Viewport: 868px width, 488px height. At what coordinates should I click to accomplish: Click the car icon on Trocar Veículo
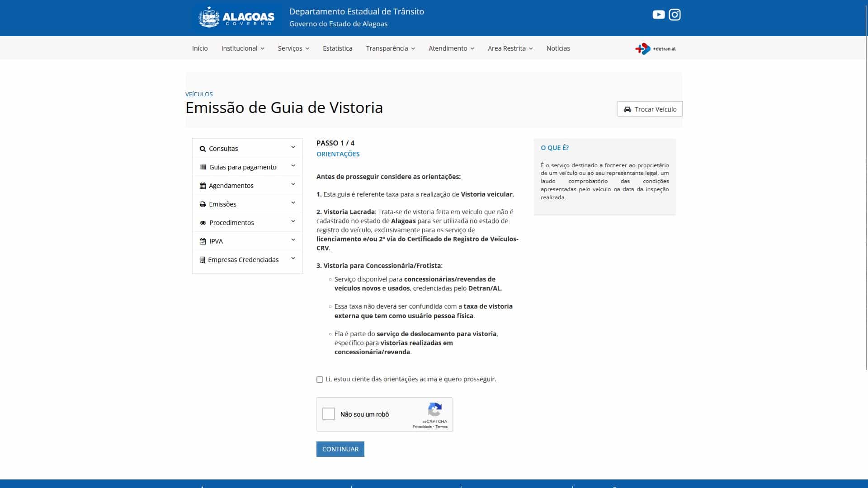(628, 109)
